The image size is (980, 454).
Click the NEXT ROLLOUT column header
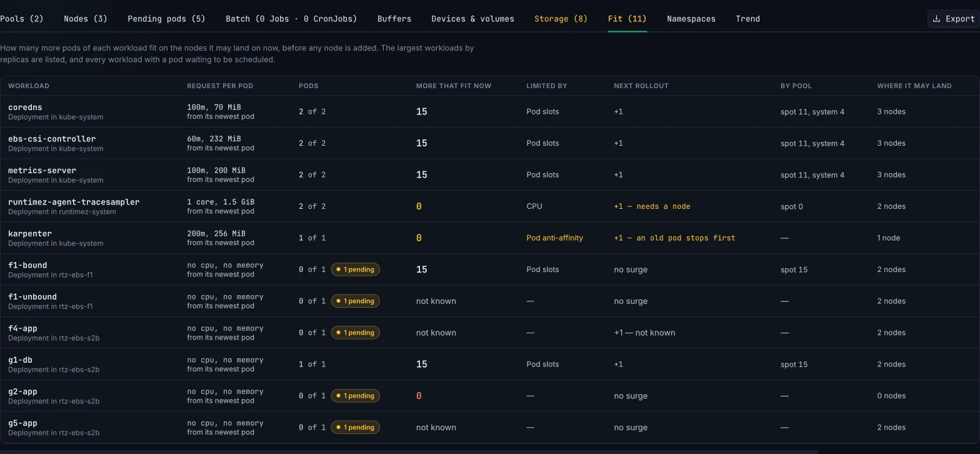(641, 86)
